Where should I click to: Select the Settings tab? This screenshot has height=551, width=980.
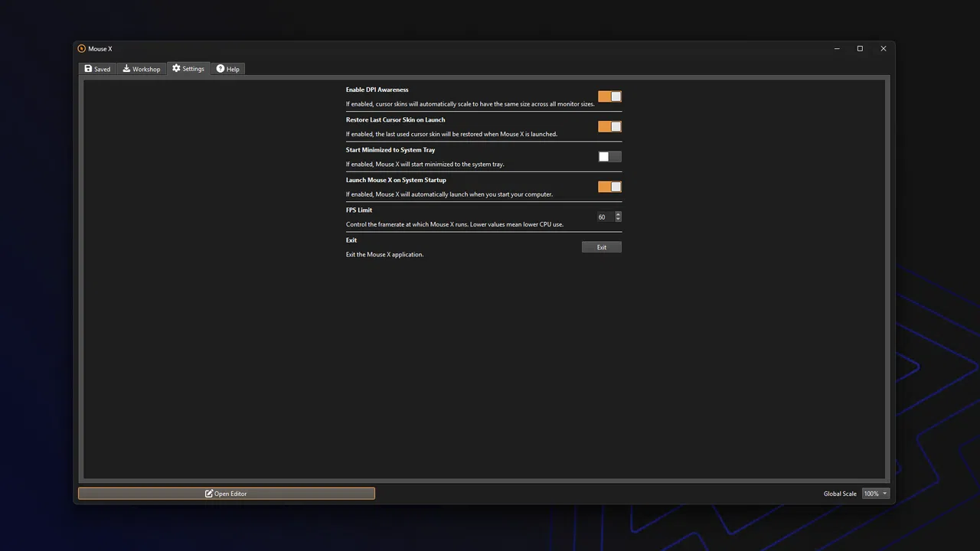[188, 68]
